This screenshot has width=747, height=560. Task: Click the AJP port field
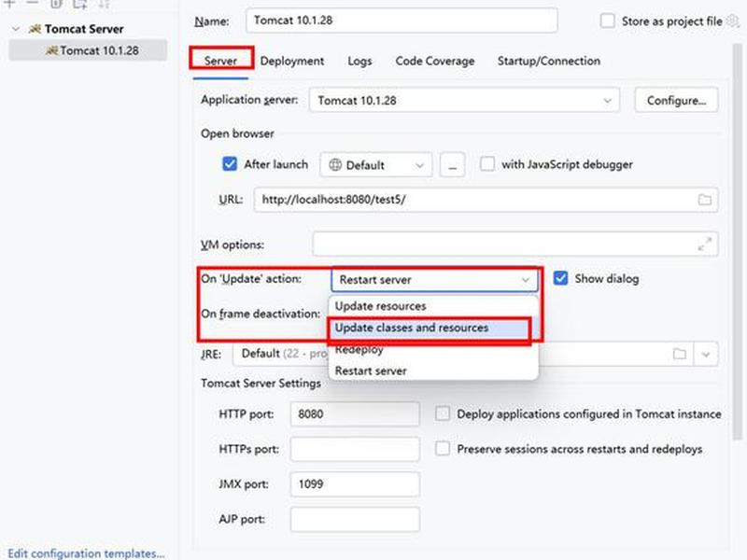355,519
